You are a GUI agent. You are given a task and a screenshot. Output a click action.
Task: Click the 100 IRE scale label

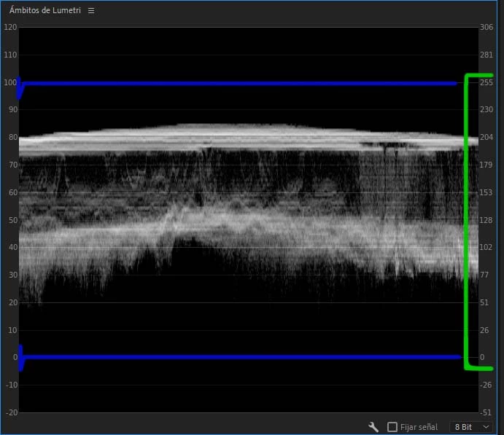pos(10,82)
